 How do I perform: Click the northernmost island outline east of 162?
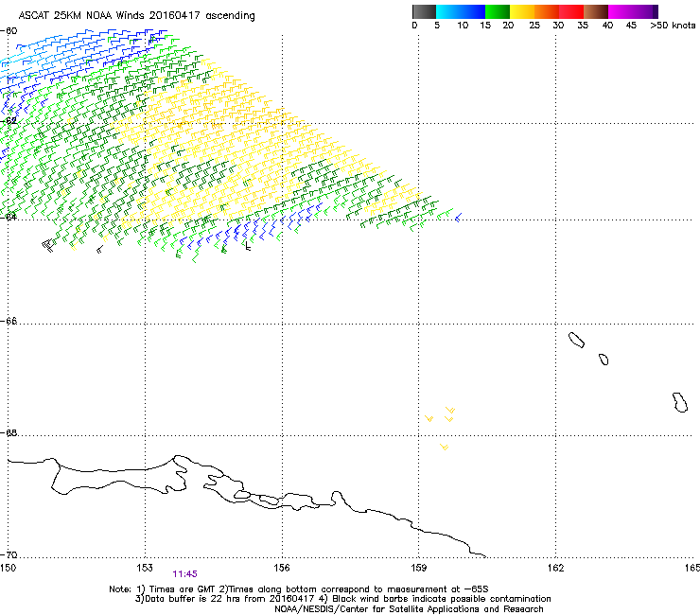pyautogui.click(x=576, y=340)
